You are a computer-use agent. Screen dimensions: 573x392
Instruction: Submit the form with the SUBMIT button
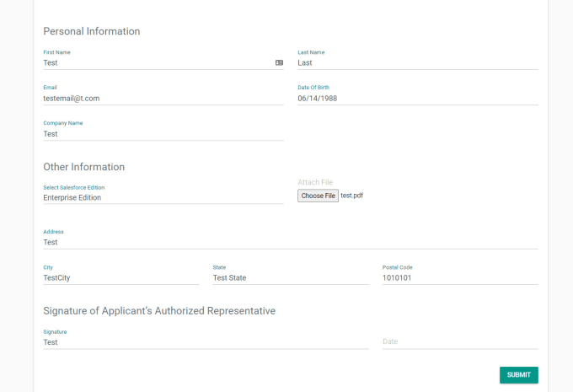click(x=519, y=375)
